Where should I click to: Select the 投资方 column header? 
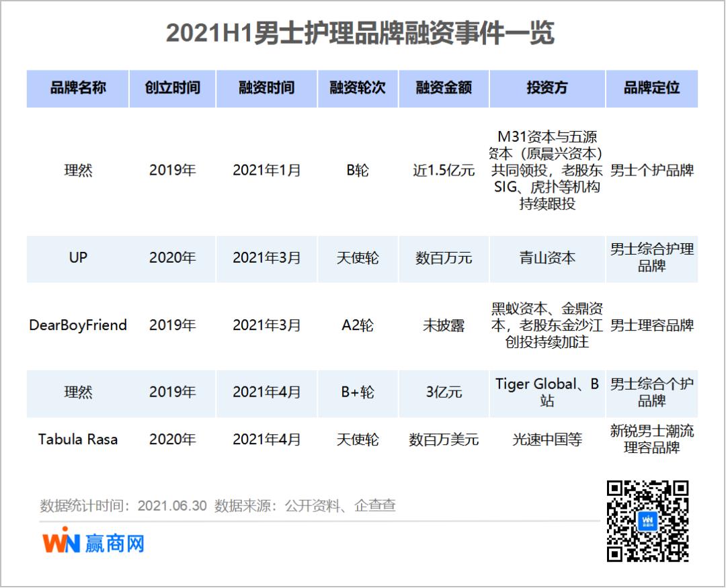tap(547, 88)
